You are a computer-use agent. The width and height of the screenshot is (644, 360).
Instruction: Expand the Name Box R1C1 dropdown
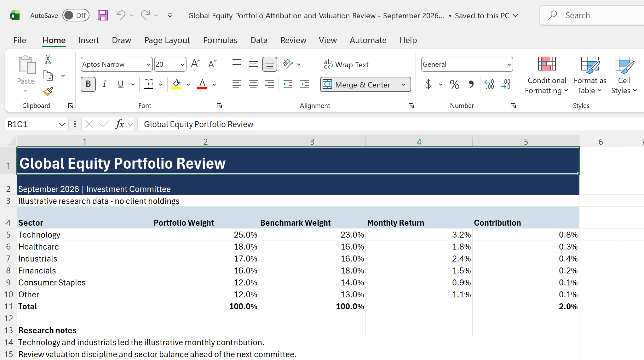(x=62, y=124)
